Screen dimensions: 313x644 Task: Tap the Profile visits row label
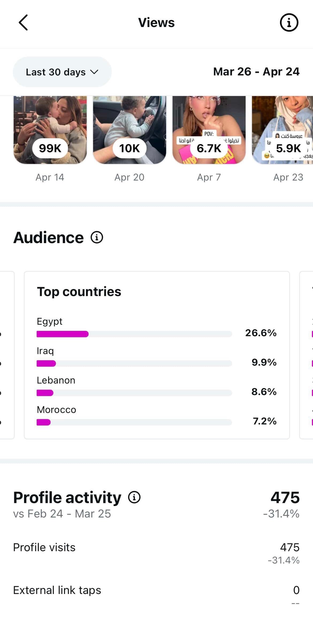(x=44, y=547)
